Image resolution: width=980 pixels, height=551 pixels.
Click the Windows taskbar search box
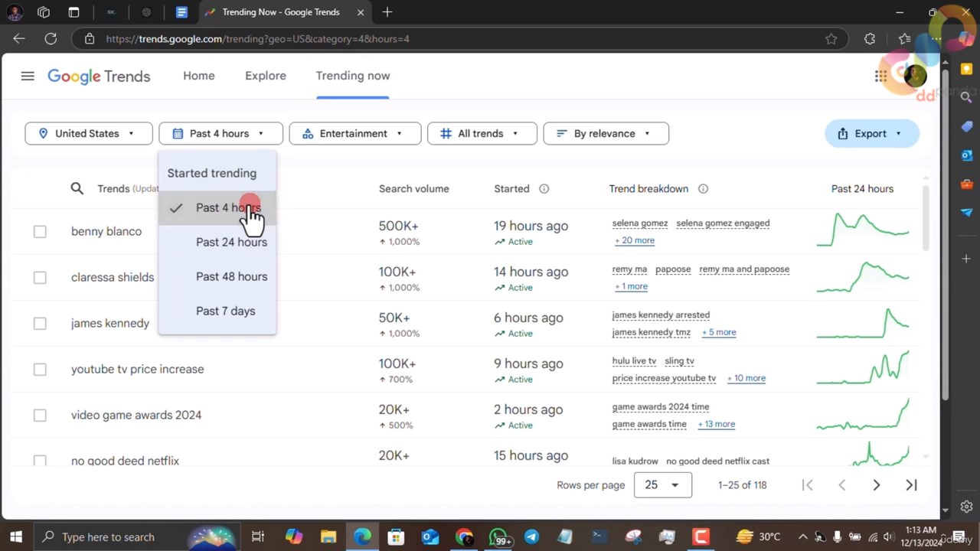coord(136,536)
